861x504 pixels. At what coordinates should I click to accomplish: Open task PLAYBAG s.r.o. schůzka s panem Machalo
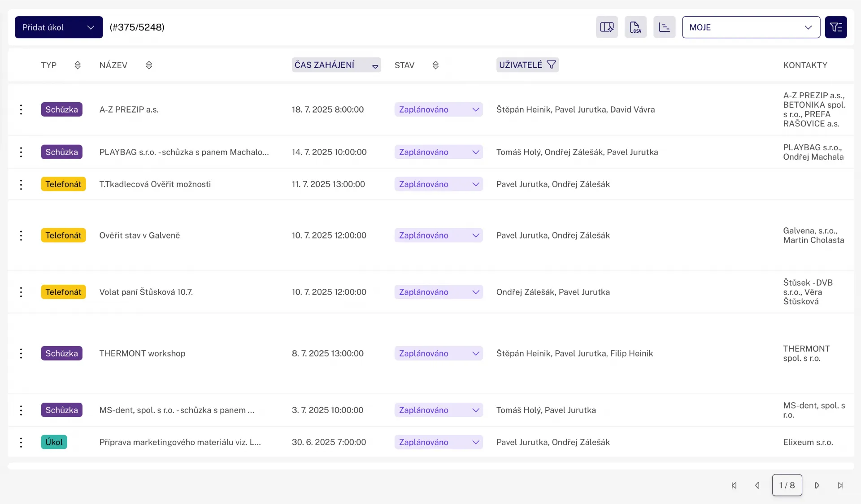(x=184, y=152)
